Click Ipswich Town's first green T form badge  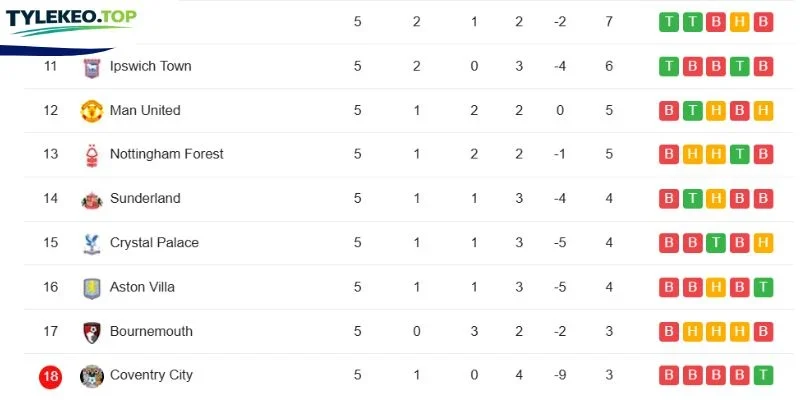coord(669,66)
